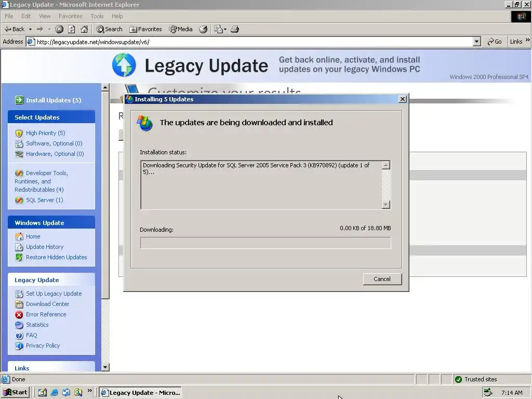
Task: Open the Download Center link
Action: click(x=47, y=304)
